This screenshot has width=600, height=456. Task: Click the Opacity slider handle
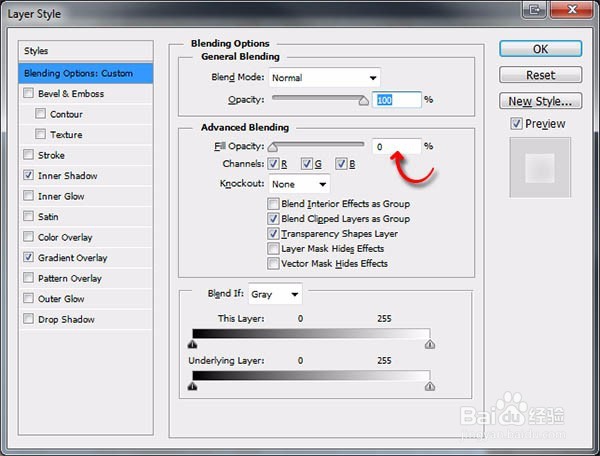point(364,101)
